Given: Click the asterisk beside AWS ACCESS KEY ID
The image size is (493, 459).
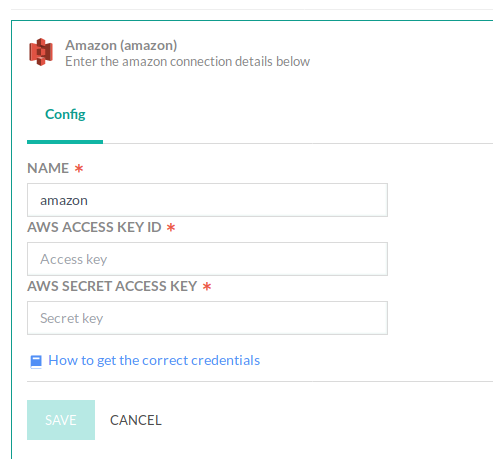Looking at the screenshot, I should (x=171, y=228).
